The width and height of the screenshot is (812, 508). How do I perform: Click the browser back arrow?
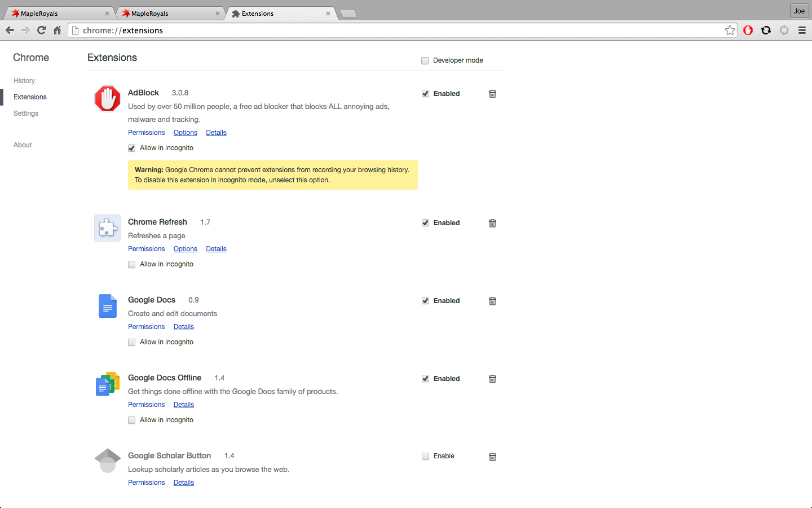(10, 30)
